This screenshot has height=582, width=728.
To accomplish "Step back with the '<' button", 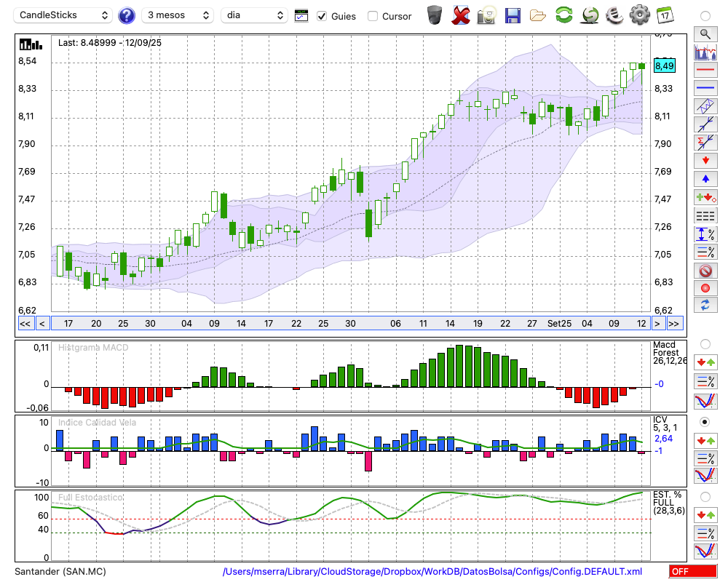I will (42, 324).
